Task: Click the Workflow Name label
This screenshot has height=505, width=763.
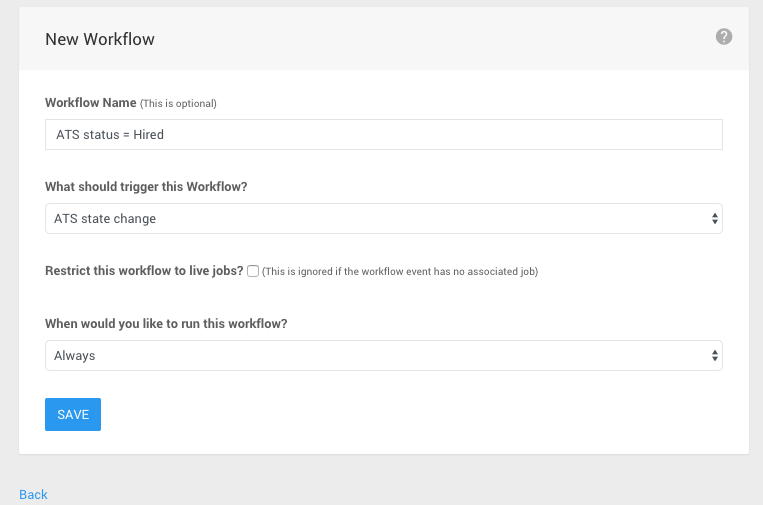Action: (91, 103)
